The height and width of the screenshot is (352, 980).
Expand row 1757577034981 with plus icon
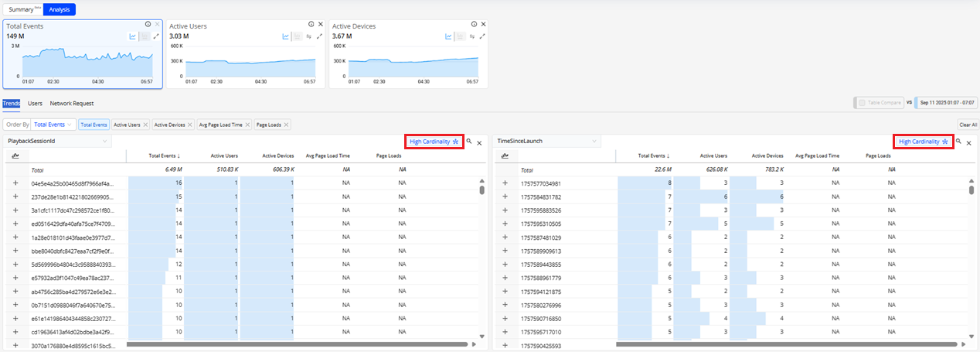tap(505, 183)
